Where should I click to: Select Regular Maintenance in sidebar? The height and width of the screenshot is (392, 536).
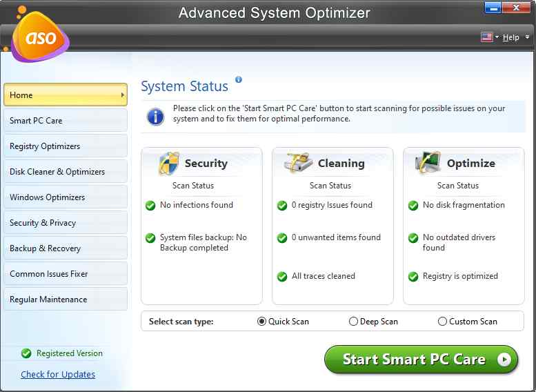point(66,300)
